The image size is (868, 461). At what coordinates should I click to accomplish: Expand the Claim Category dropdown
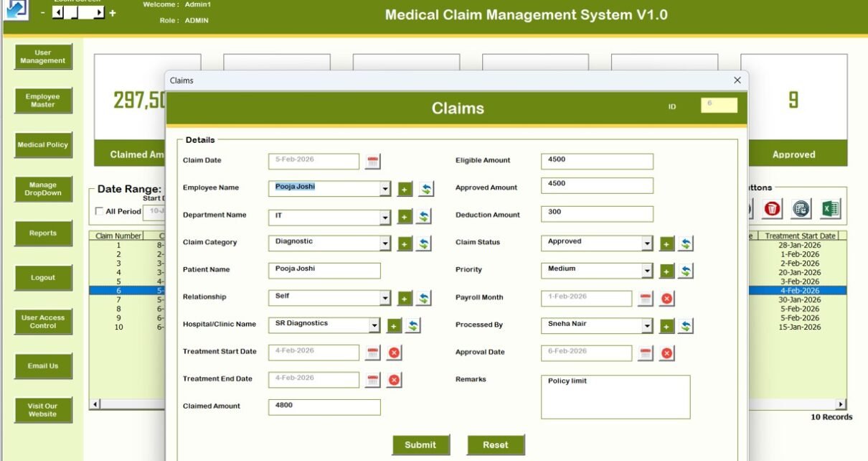[x=385, y=243]
